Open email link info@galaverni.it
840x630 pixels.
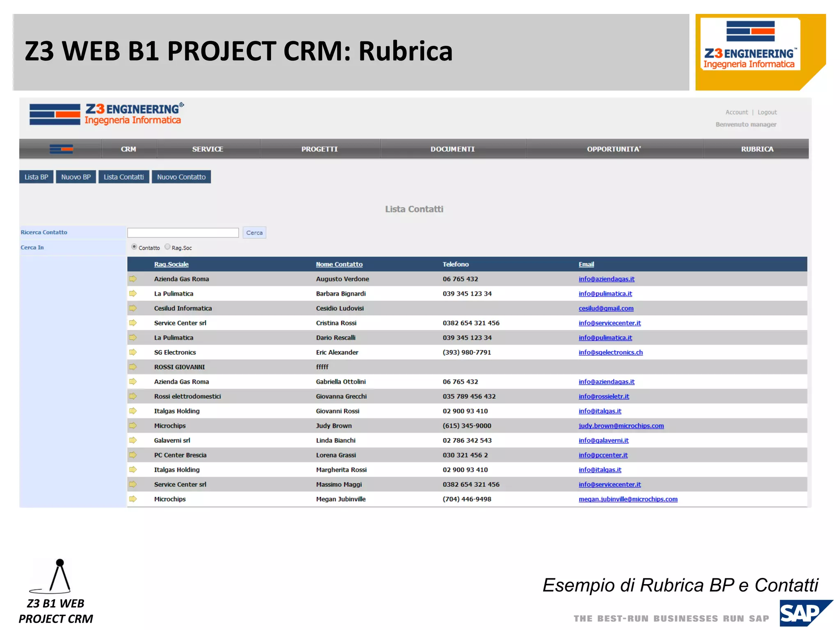[x=603, y=441]
